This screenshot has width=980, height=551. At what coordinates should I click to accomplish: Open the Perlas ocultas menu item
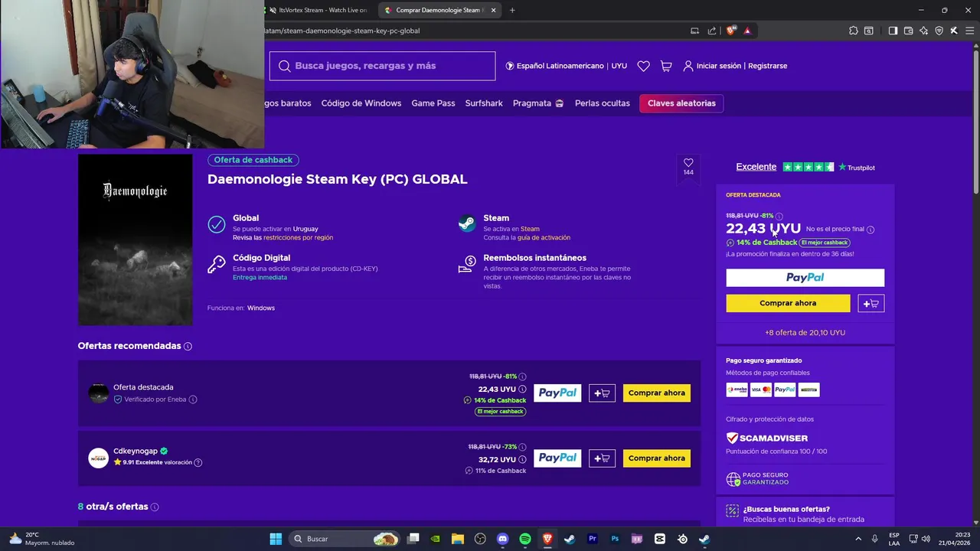(603, 103)
